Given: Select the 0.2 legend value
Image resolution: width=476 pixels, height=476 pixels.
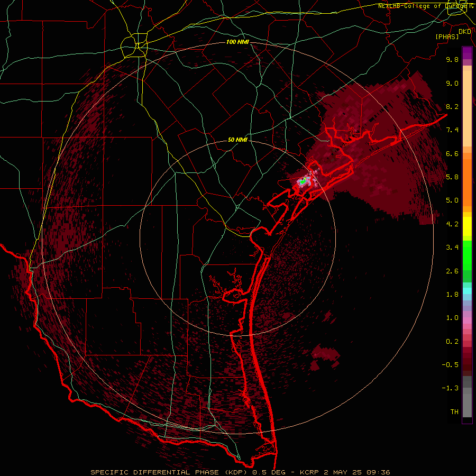Looking at the screenshot, I should click(x=452, y=342).
